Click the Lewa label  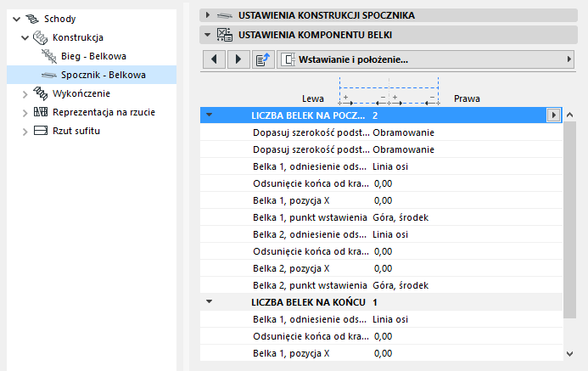pos(313,98)
